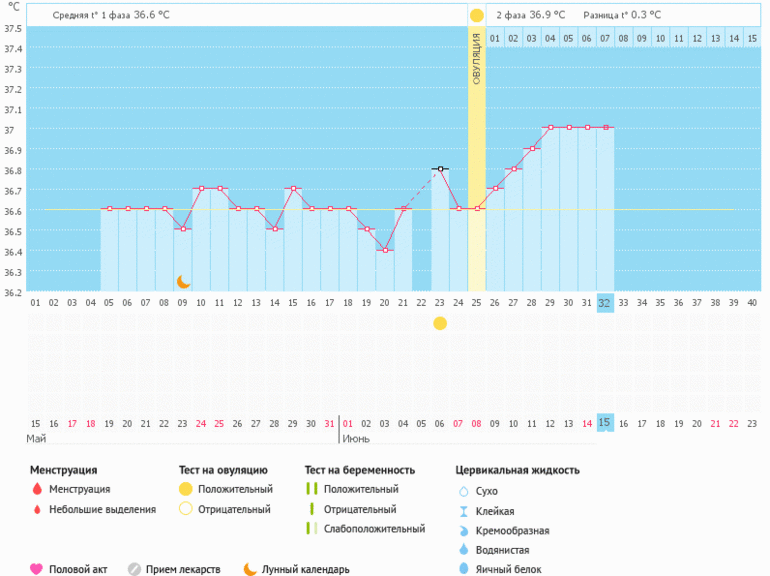Click phase-two day 01 in the top row
This screenshot has width=770, height=576.
[495, 38]
